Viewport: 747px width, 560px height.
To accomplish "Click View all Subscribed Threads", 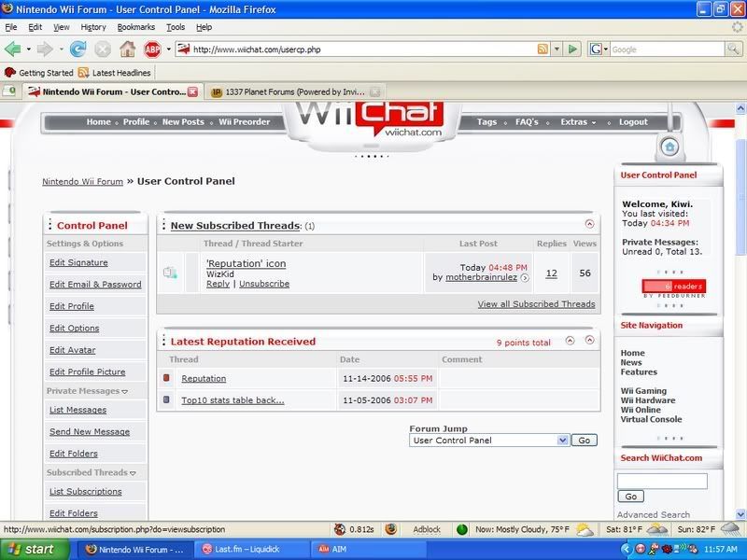I will pyautogui.click(x=536, y=304).
